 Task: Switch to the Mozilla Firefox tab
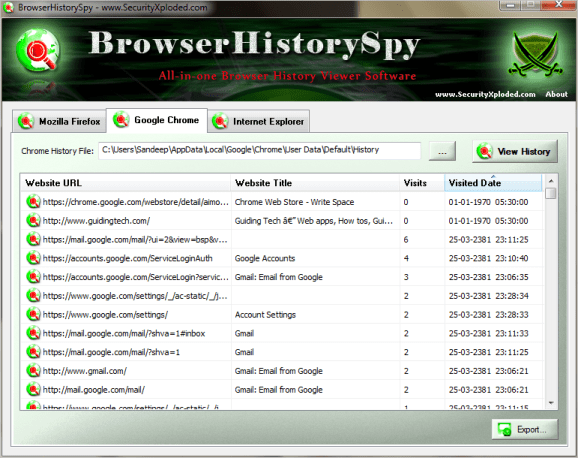click(59, 121)
